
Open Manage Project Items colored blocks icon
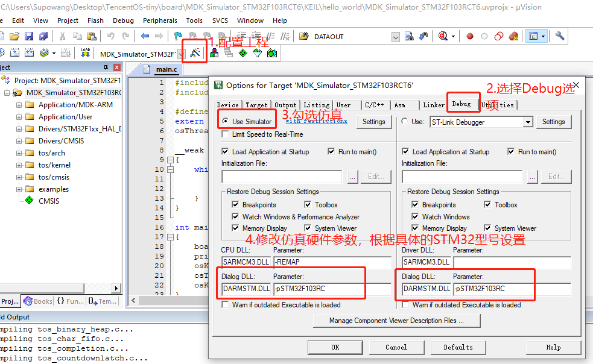click(x=214, y=53)
